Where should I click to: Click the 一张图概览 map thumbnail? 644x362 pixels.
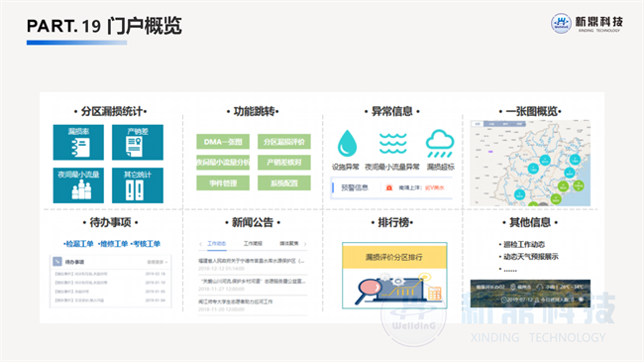click(530, 163)
